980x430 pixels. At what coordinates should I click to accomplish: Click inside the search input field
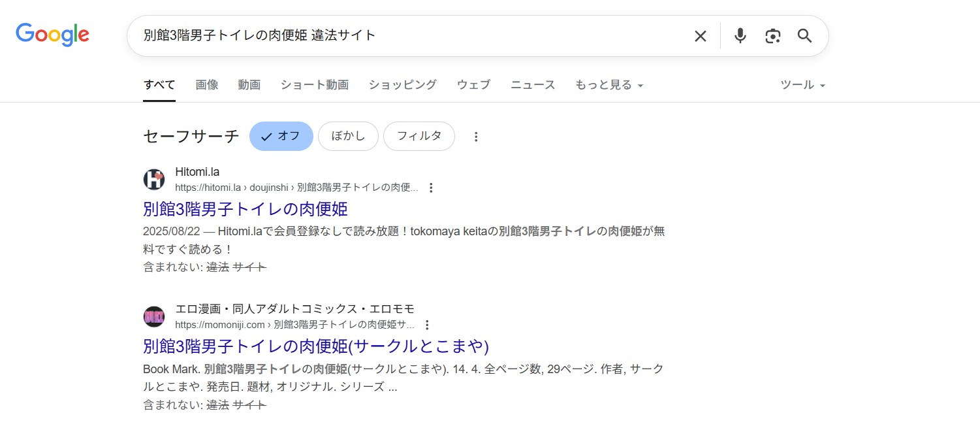point(392,36)
